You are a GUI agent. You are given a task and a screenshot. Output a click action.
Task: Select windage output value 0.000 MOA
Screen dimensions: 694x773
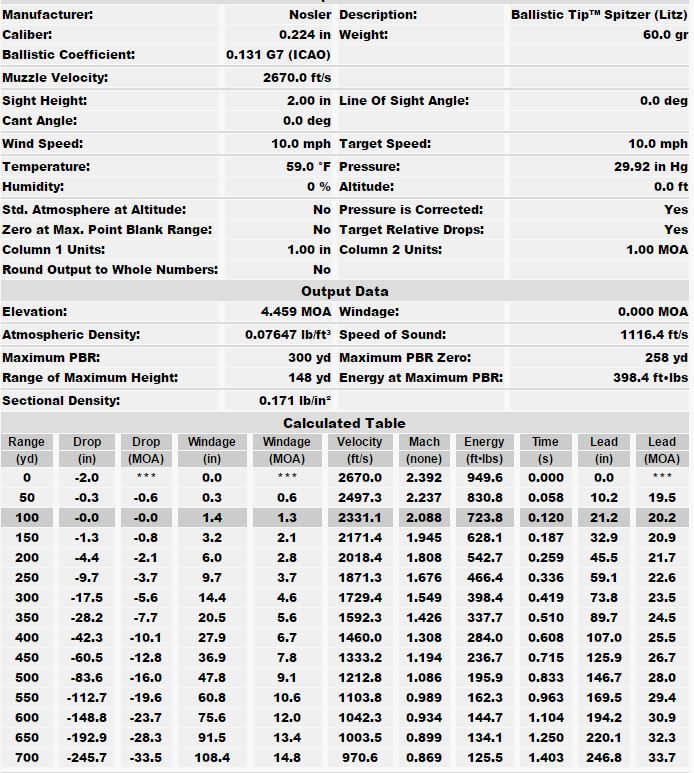tap(653, 312)
